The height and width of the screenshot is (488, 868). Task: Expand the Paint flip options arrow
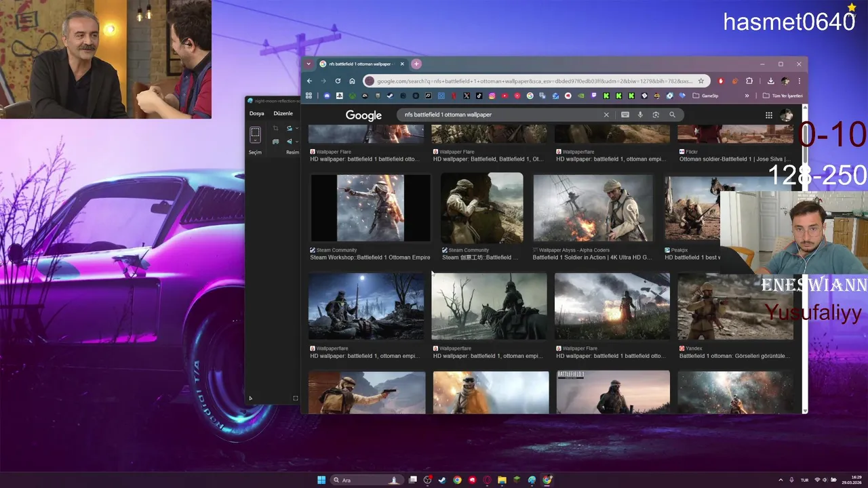(297, 142)
